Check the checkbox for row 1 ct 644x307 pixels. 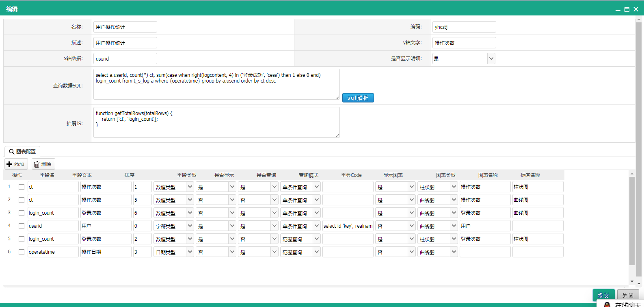(x=22, y=187)
